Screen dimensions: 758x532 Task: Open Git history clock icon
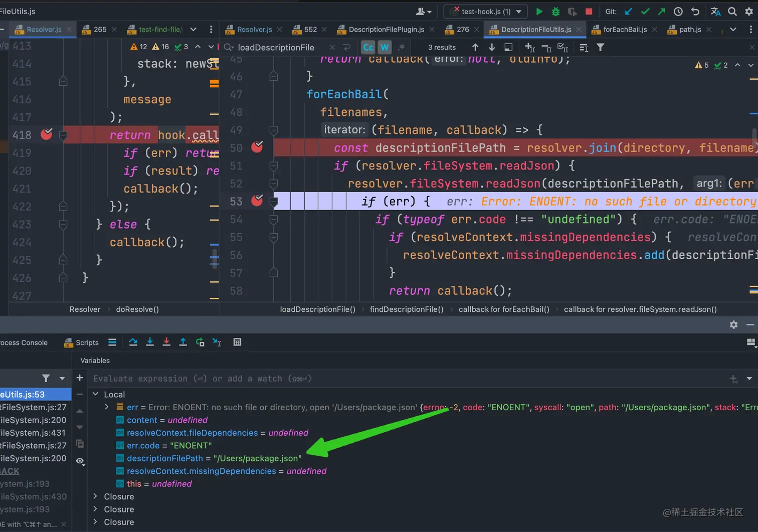pyautogui.click(x=678, y=12)
